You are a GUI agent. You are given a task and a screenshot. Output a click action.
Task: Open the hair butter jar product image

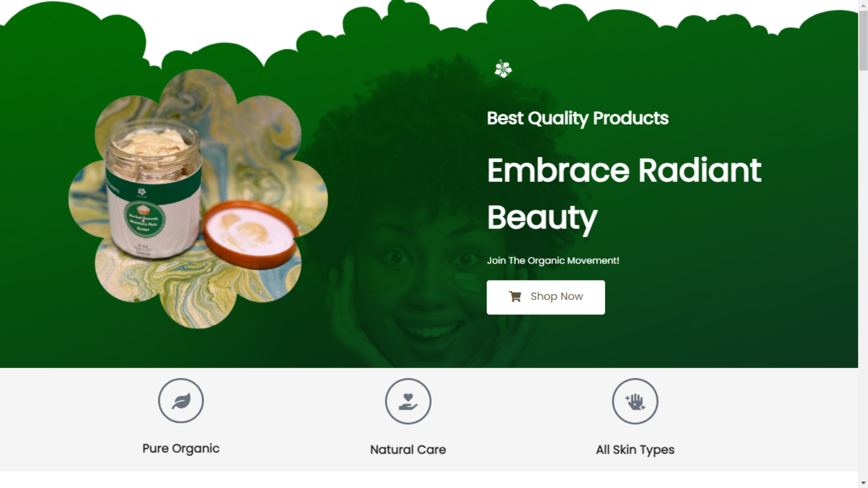(198, 198)
